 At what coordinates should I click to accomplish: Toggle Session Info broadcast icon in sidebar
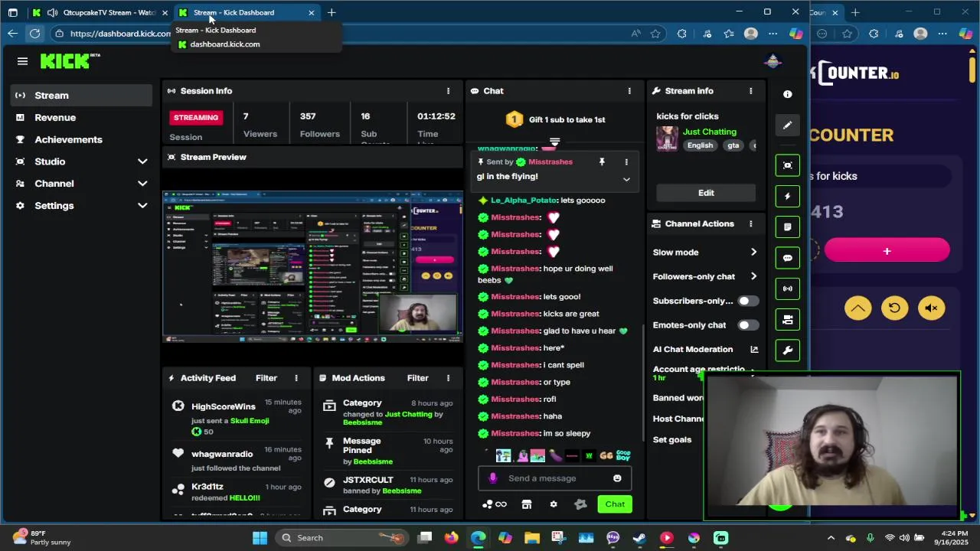(x=787, y=289)
